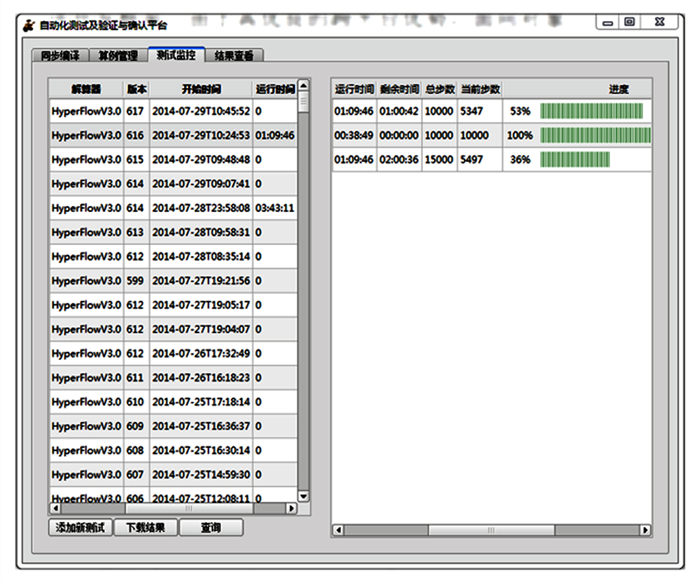This screenshot has height=583, width=700.
Task: Maximize the application window
Action: pyautogui.click(x=629, y=22)
